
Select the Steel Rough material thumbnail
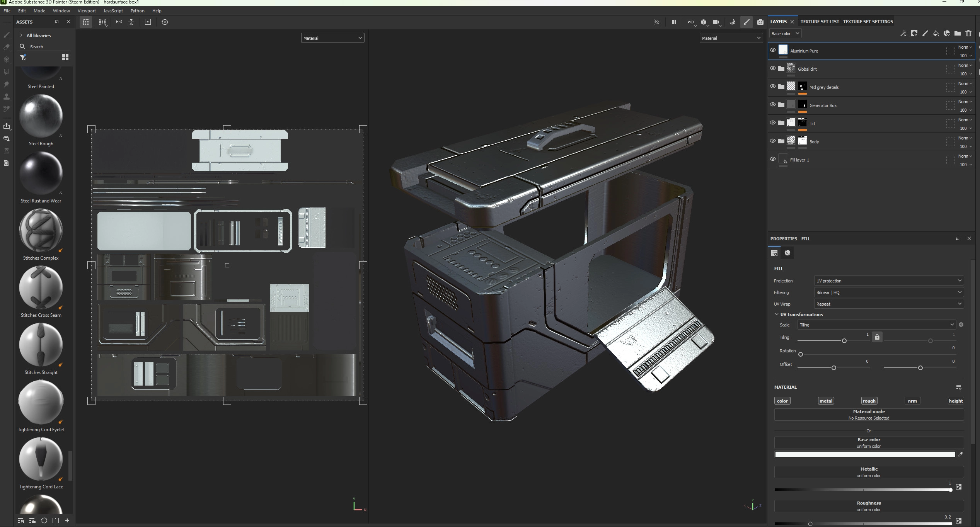[41, 116]
